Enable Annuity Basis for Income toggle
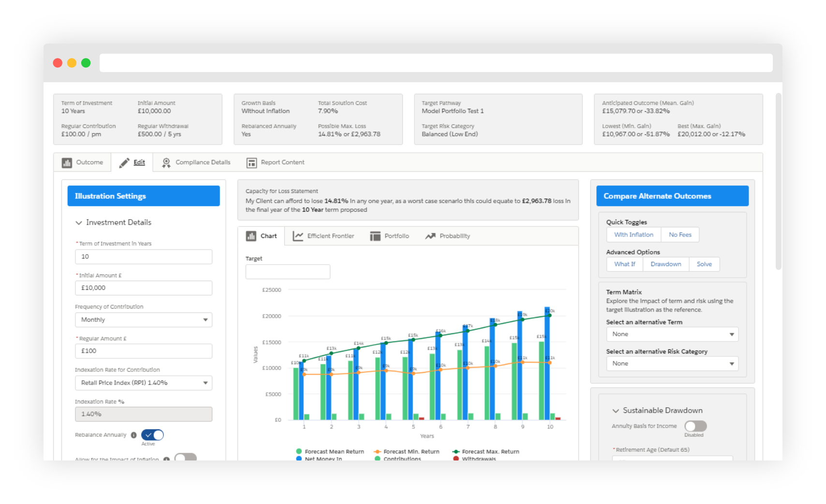The height and width of the screenshot is (504, 826). tap(695, 426)
